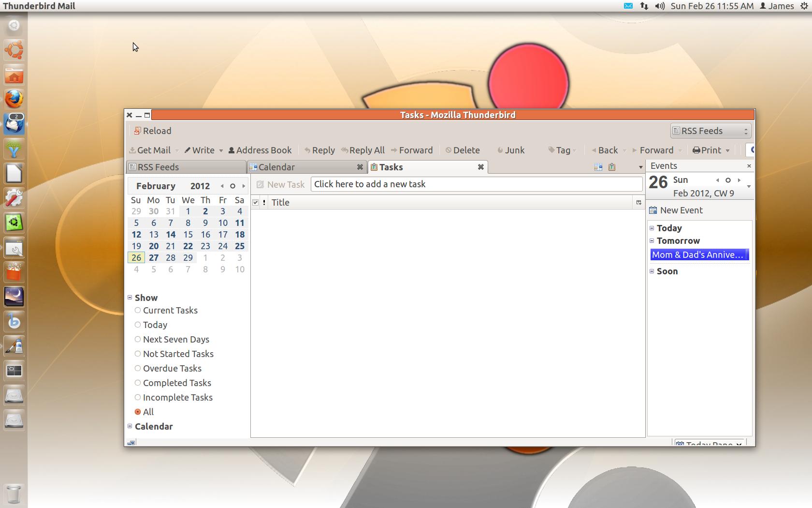
Task: Click the 'Click here to add a new task' field
Action: [477, 184]
